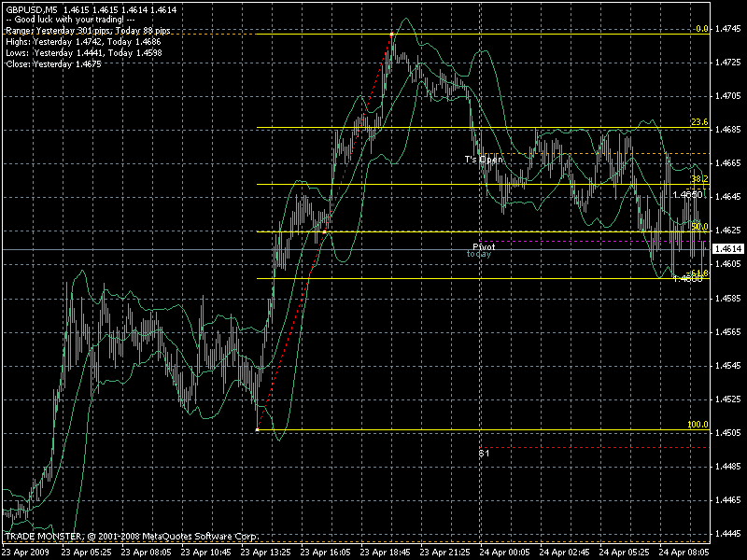Click '23 Apr 10:45' on the time axis
Screen dimensions: 747x560
tap(205, 553)
